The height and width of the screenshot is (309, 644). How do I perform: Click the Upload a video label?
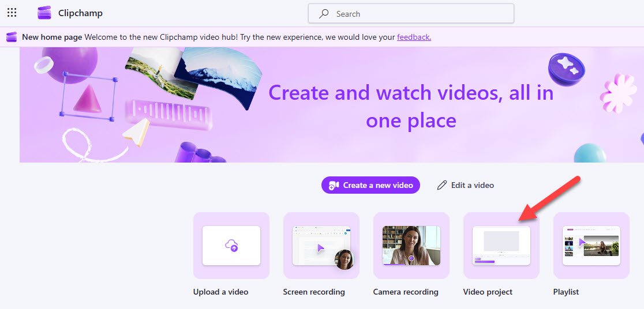pyautogui.click(x=220, y=292)
